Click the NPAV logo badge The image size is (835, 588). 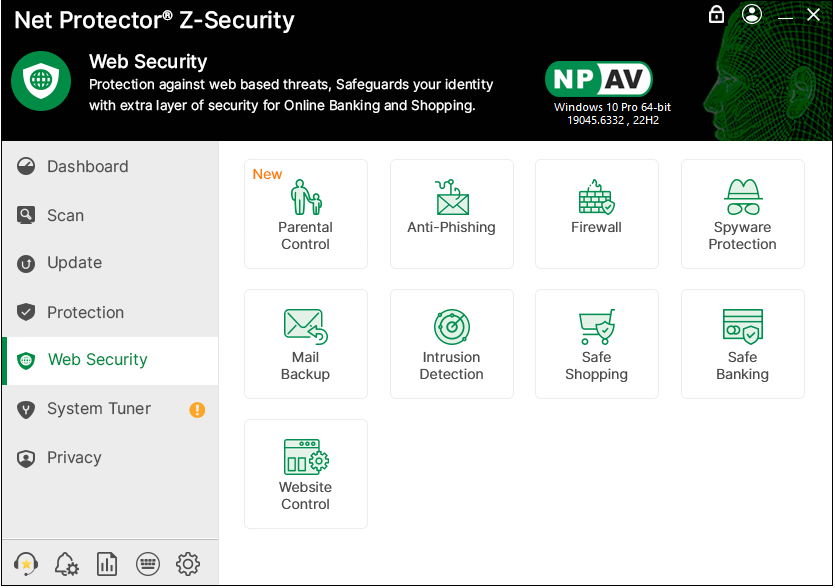598,79
